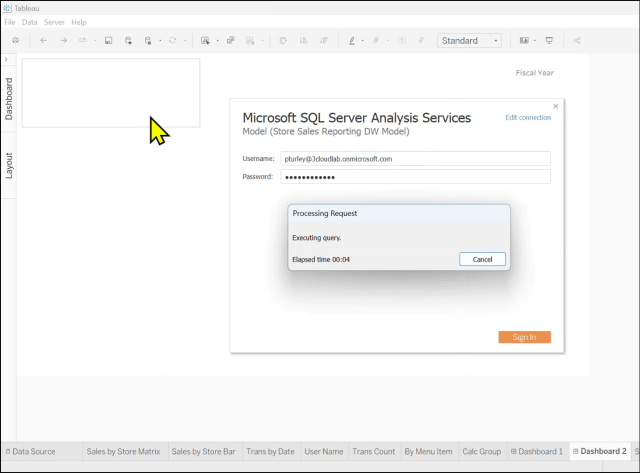
Task: Click the Redo forward arrow
Action: pyautogui.click(x=64, y=40)
